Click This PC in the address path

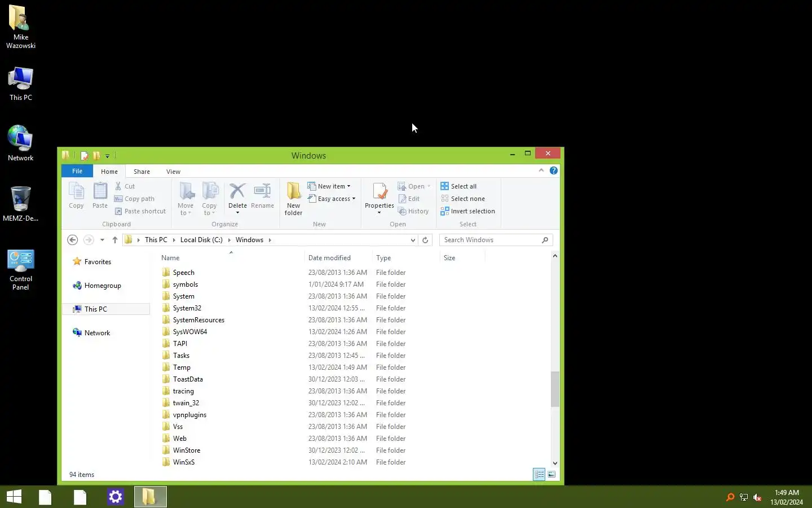coord(156,240)
